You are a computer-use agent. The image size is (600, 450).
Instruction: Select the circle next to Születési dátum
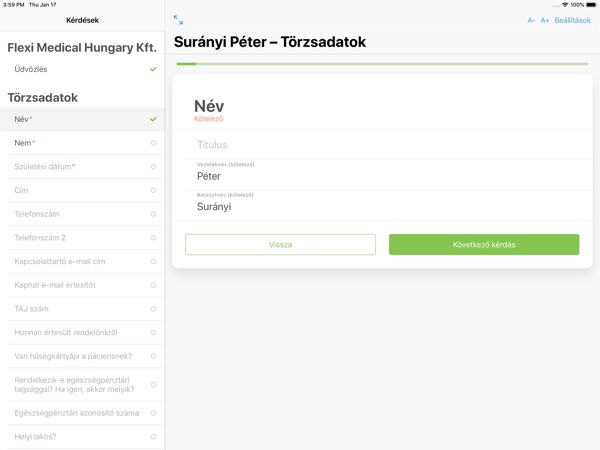pyautogui.click(x=153, y=167)
